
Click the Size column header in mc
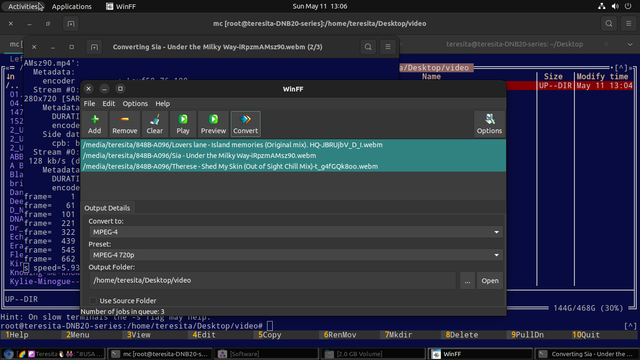click(x=553, y=76)
